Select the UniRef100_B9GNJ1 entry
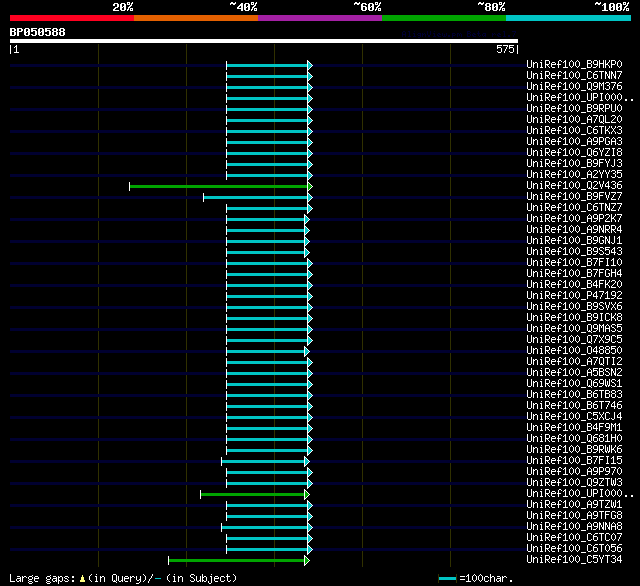The width and height of the screenshot is (640, 586). 574,241
